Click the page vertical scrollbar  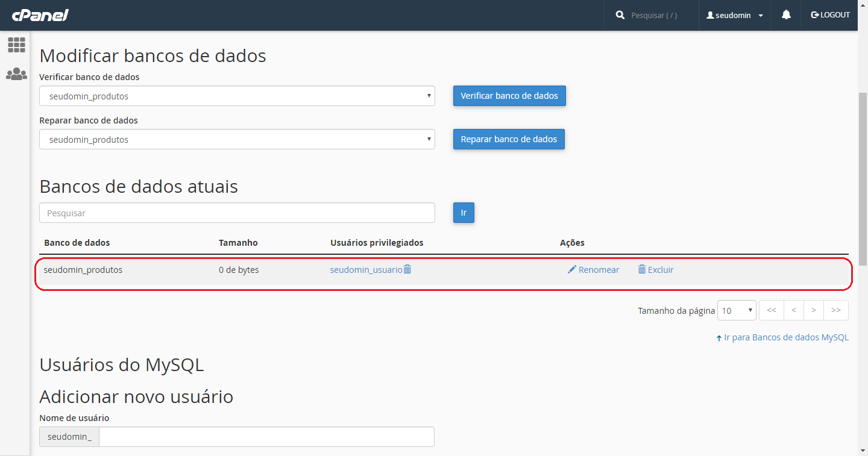click(x=863, y=180)
